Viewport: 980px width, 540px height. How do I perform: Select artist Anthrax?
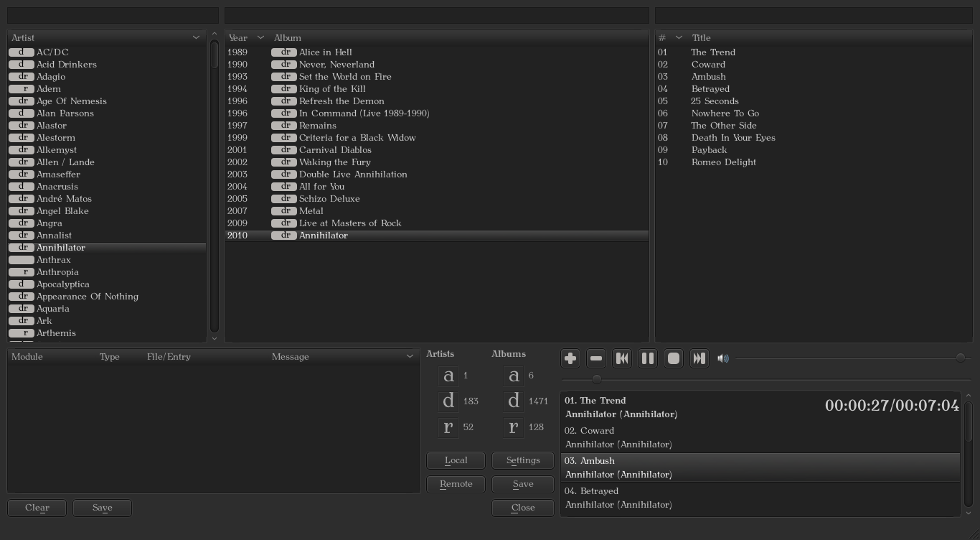tap(107, 259)
